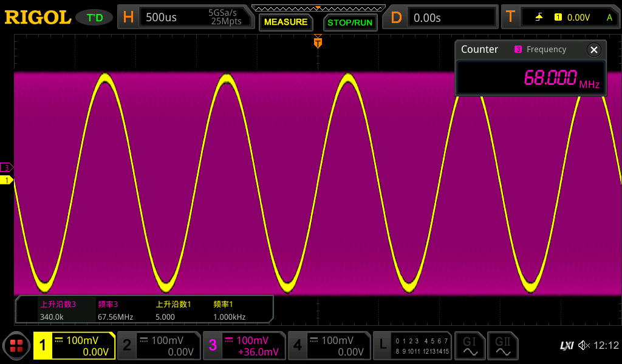Open the MEASURE menu
The width and height of the screenshot is (622, 364).
point(285,22)
